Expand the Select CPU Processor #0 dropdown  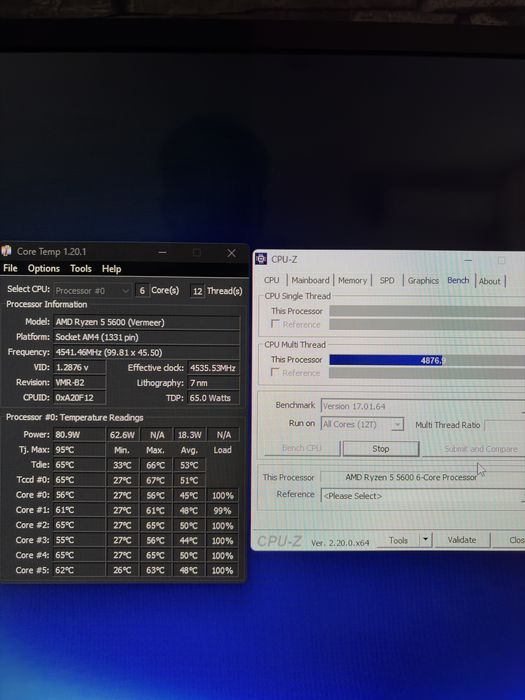(x=92, y=291)
